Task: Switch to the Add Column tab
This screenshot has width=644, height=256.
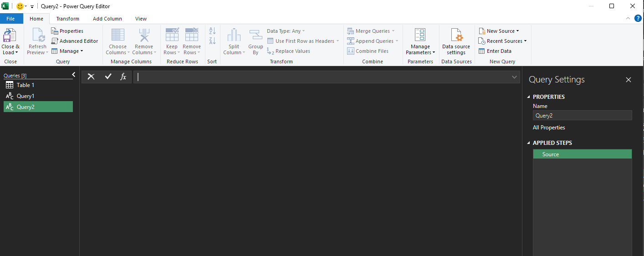Action: click(107, 19)
